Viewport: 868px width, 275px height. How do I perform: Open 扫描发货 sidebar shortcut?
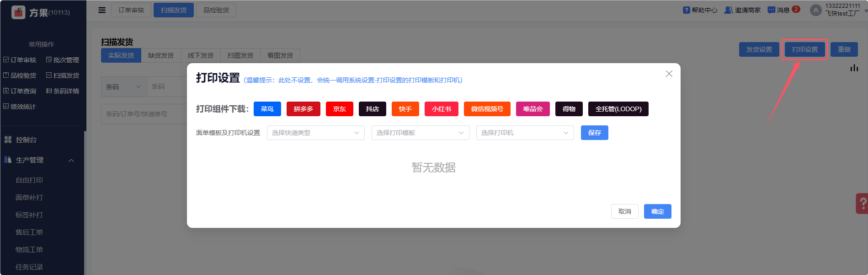63,75
